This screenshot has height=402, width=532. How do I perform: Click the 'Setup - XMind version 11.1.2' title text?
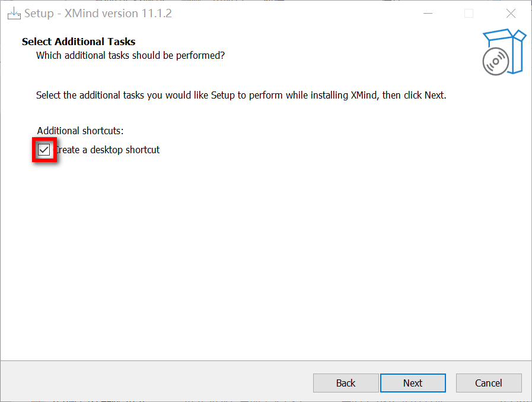click(x=98, y=14)
